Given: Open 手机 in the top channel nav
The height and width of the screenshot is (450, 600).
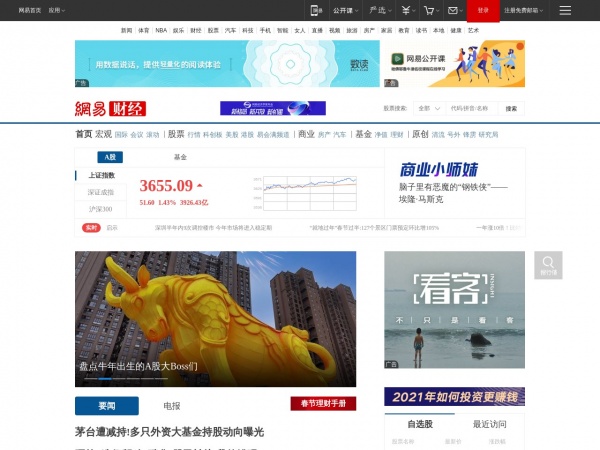Looking at the screenshot, I should pyautogui.click(x=265, y=30).
